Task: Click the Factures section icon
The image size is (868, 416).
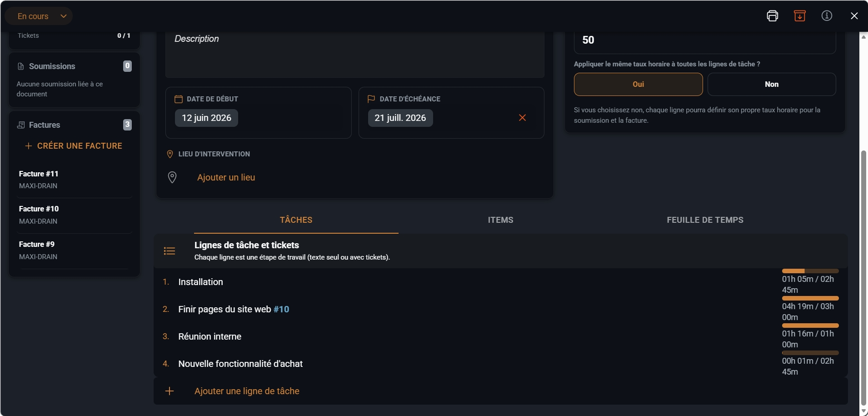Action: click(21, 125)
